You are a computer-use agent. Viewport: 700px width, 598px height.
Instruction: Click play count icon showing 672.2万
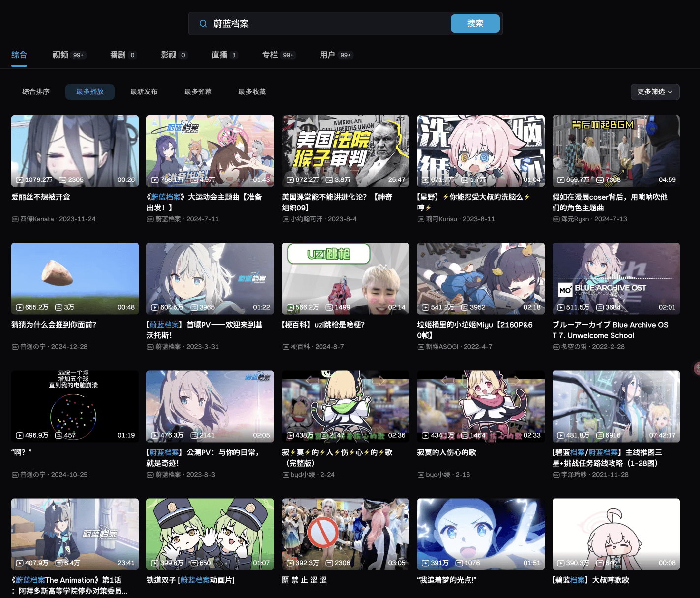tap(290, 180)
